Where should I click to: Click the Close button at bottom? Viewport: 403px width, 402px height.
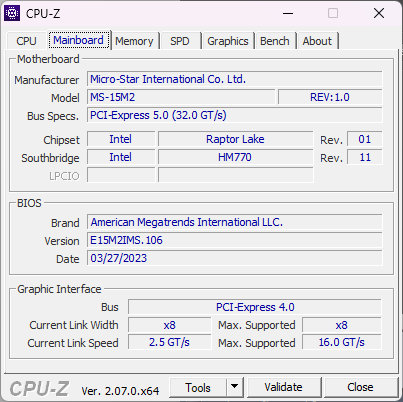(x=360, y=387)
